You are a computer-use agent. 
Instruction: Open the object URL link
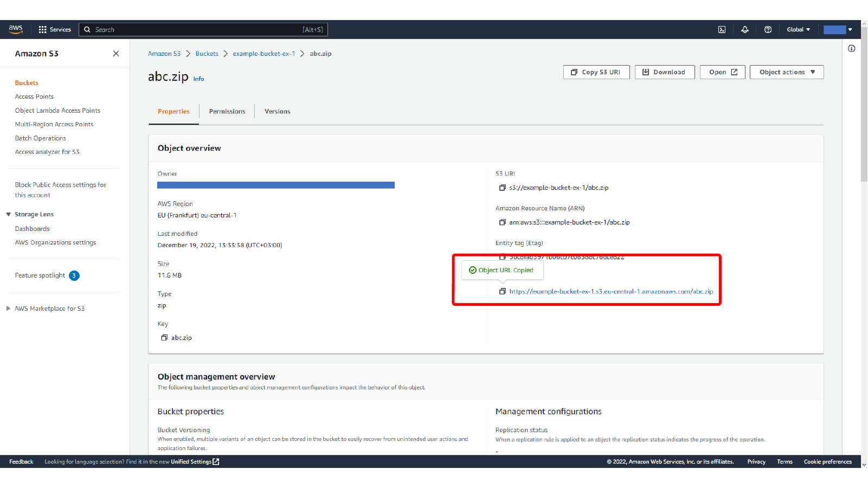pos(611,292)
